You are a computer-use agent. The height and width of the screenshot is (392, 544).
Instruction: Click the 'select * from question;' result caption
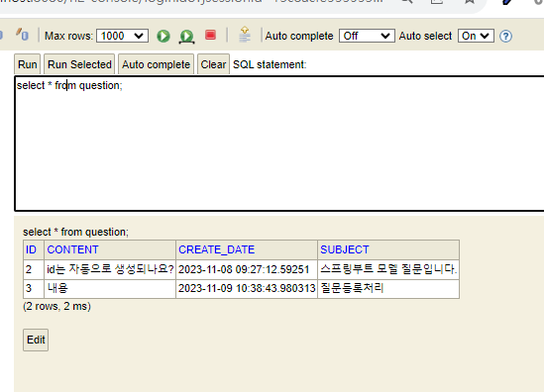75,232
